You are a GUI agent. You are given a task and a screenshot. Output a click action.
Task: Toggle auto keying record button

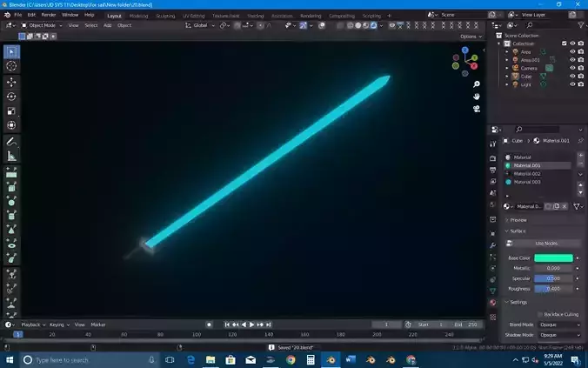(x=209, y=325)
